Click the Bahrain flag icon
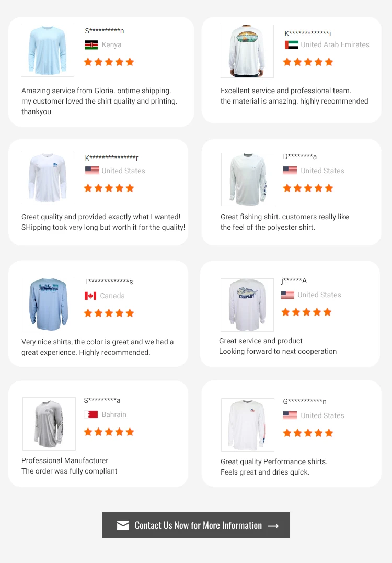This screenshot has height=563, width=392. tap(91, 414)
